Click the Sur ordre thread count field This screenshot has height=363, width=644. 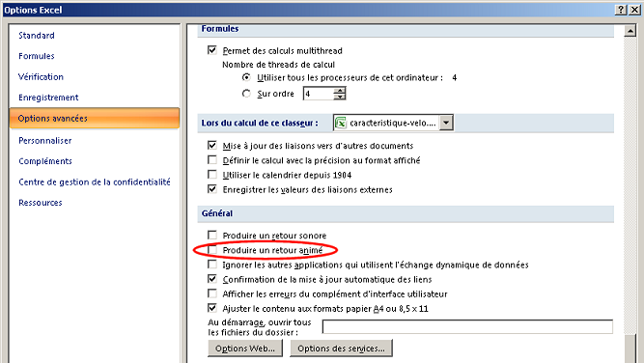[x=319, y=94]
